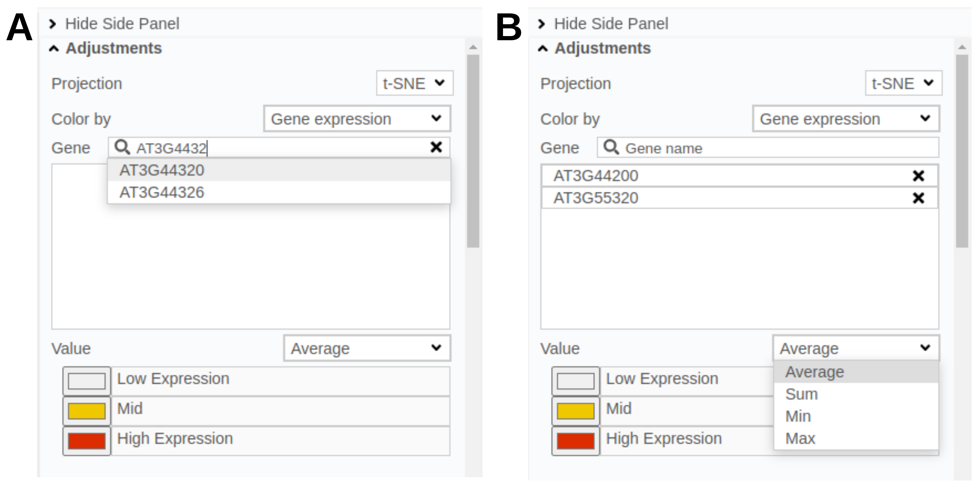Open the Value Average dropdown in panel A
The width and height of the screenshot is (980, 486).
367,348
